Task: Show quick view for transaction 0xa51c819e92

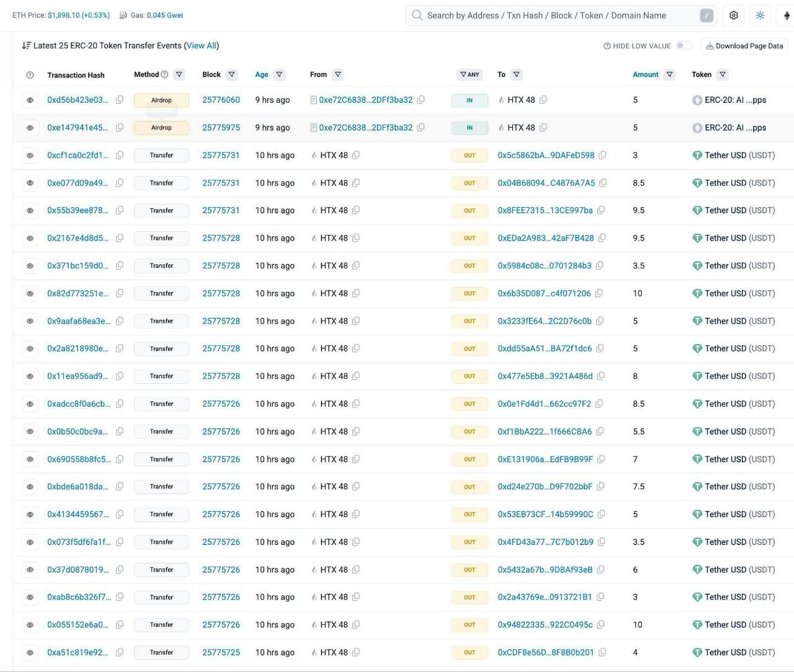Action: [x=30, y=652]
